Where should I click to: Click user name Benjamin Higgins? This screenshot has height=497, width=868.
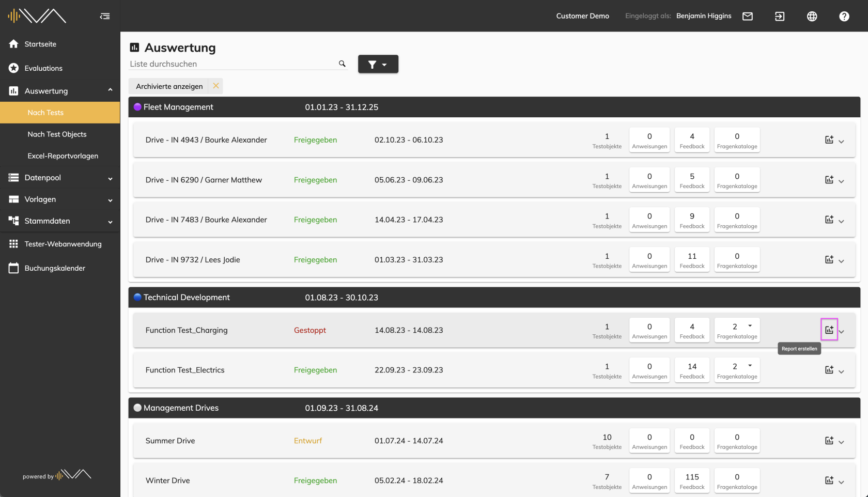pos(704,16)
